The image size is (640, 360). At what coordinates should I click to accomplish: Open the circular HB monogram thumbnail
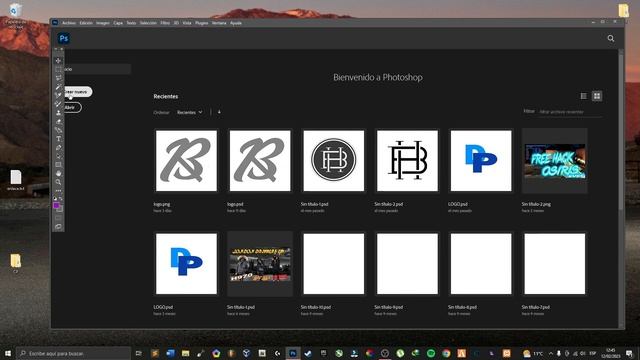[334, 161]
